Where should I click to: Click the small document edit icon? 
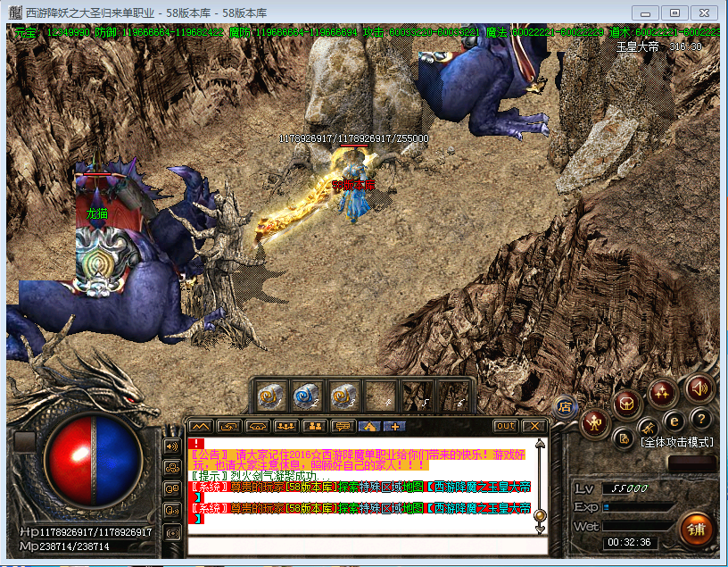624,438
